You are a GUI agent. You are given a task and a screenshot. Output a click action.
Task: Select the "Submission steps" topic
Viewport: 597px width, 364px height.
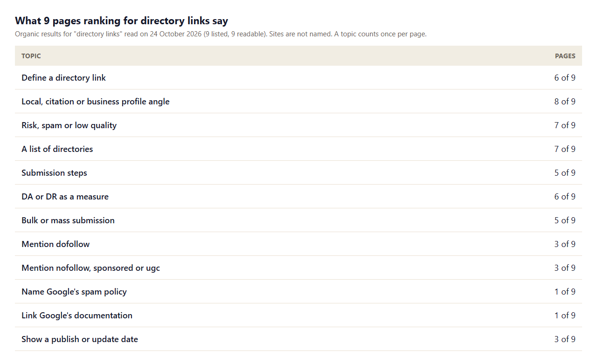(54, 173)
